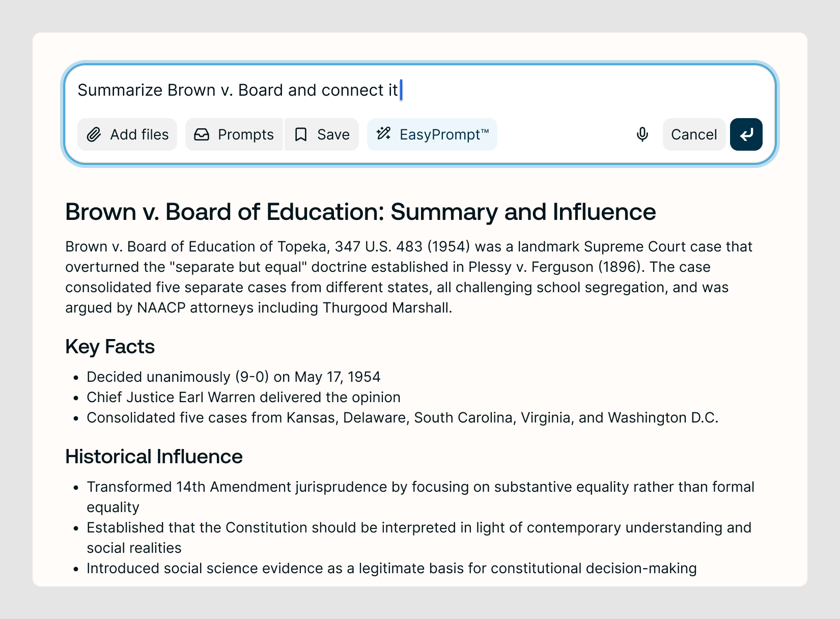Click the intro paragraph about Plessy v. Ferguson
The height and width of the screenshot is (619, 840).
tap(409, 277)
